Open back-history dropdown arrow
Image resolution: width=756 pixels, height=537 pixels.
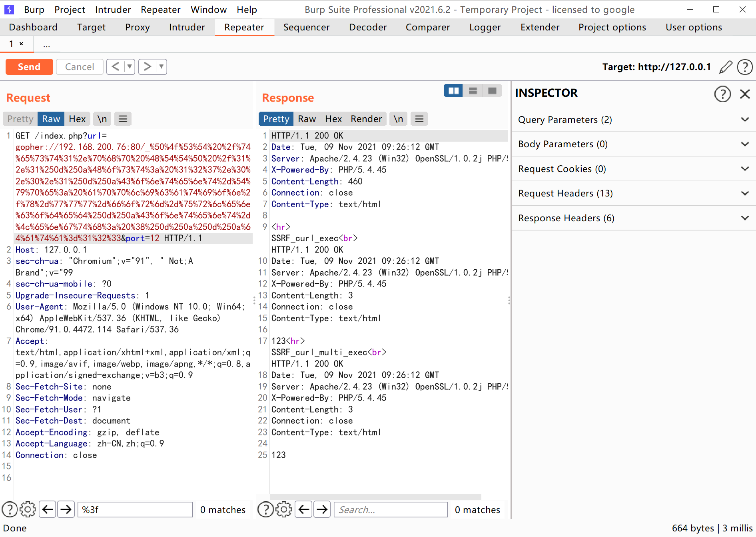pos(130,66)
